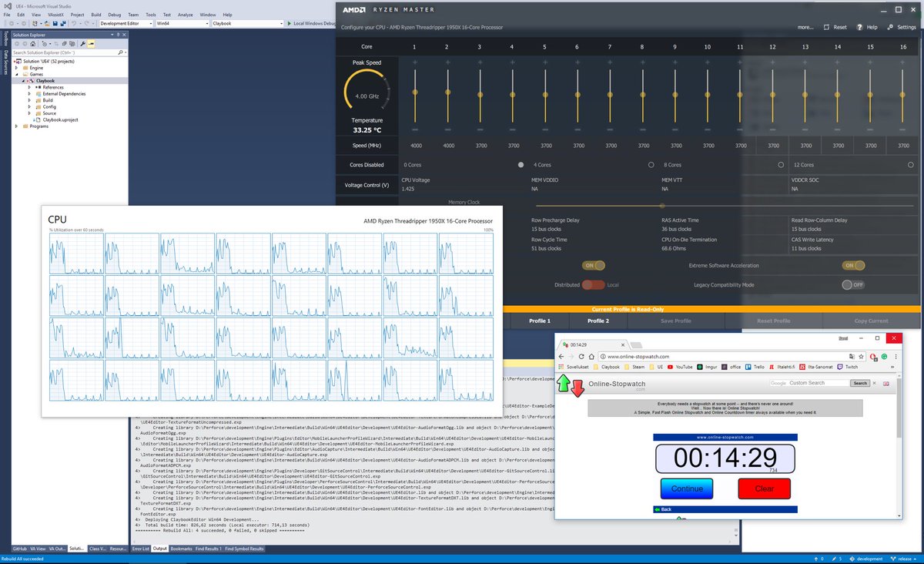Viewport: 924px width, 564px height.
Task: Expand the Config folder
Action: click(29, 106)
